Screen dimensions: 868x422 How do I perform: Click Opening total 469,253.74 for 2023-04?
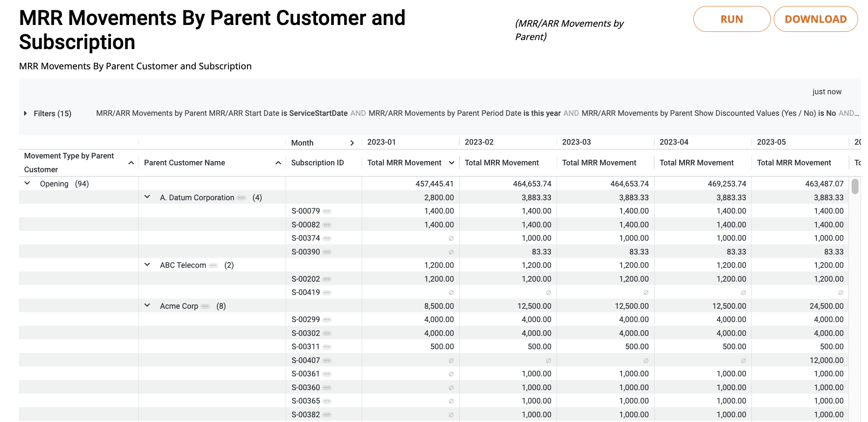[727, 184]
